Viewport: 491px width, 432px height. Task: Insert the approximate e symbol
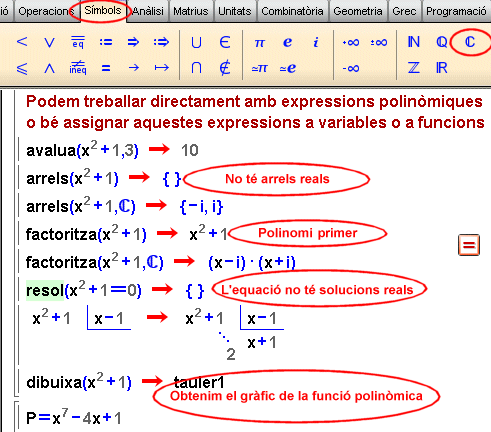coord(288,68)
